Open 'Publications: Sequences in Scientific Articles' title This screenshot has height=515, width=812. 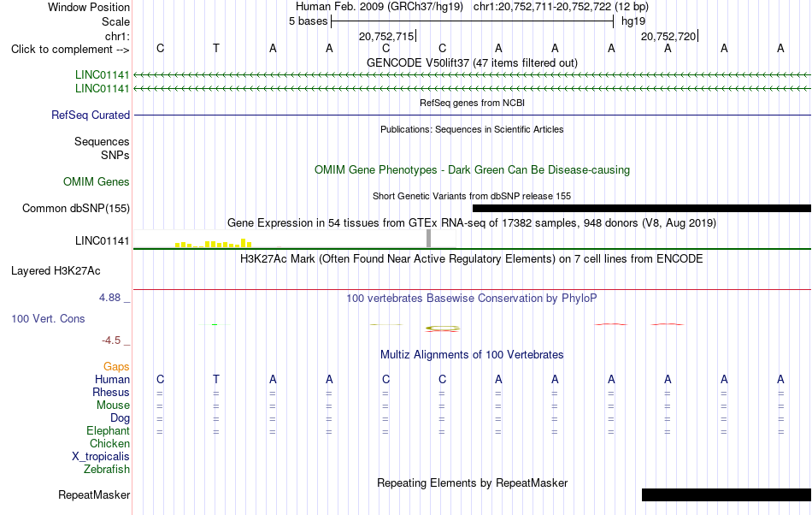pyautogui.click(x=472, y=129)
